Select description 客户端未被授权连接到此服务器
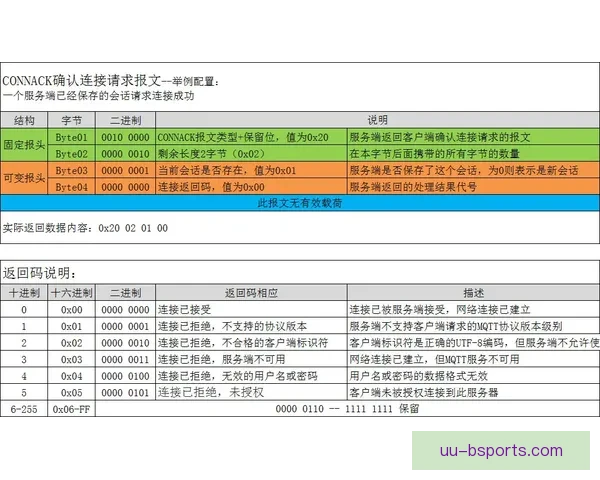600x480 pixels. 474,392
